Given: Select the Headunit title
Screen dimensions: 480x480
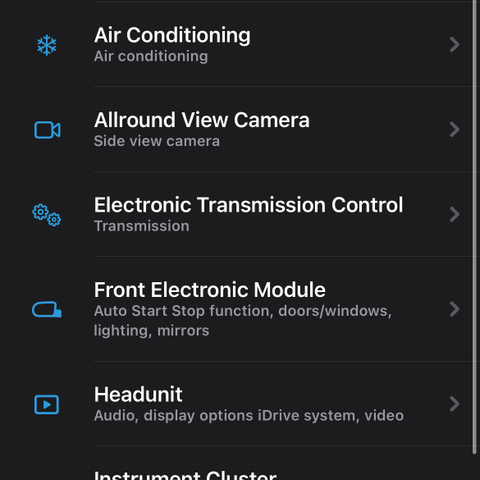Looking at the screenshot, I should [138, 394].
